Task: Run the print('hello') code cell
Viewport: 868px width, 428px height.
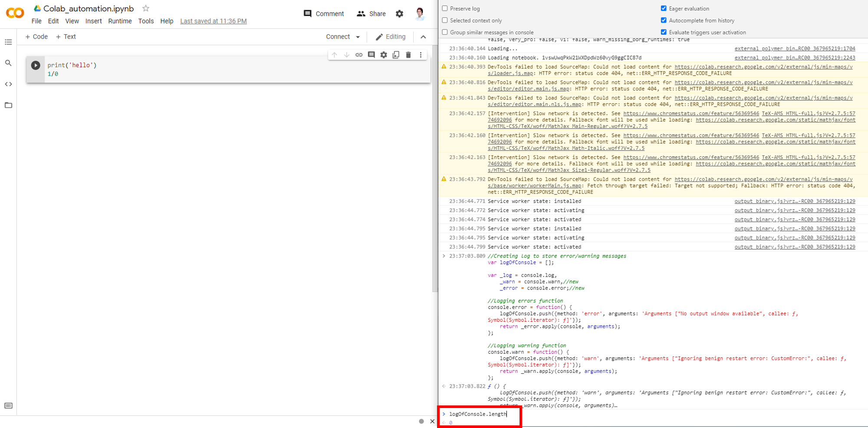Action: click(x=36, y=66)
